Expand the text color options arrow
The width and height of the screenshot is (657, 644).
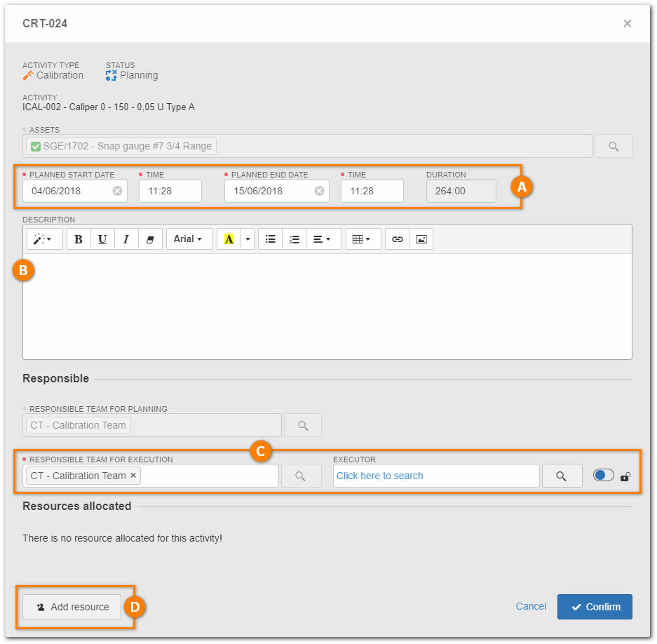tap(248, 239)
